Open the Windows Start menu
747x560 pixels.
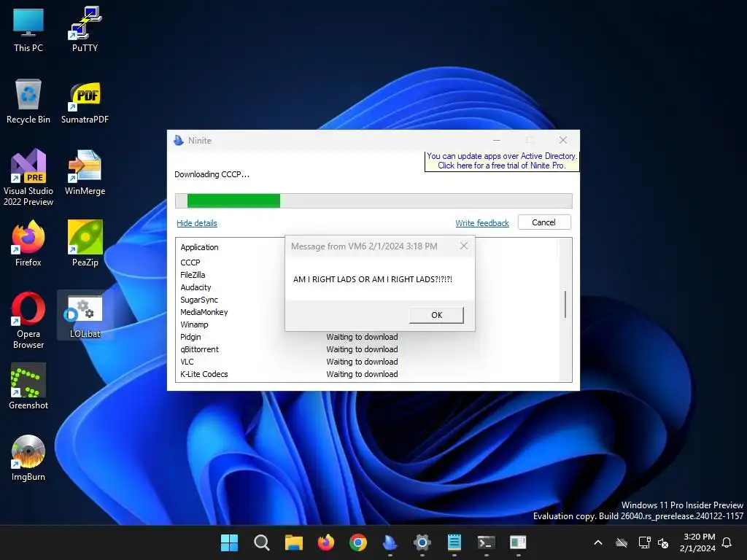[x=229, y=542]
